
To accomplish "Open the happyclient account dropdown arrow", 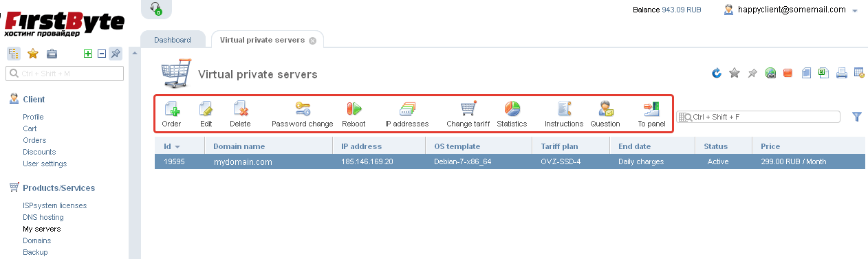I will [855, 11].
